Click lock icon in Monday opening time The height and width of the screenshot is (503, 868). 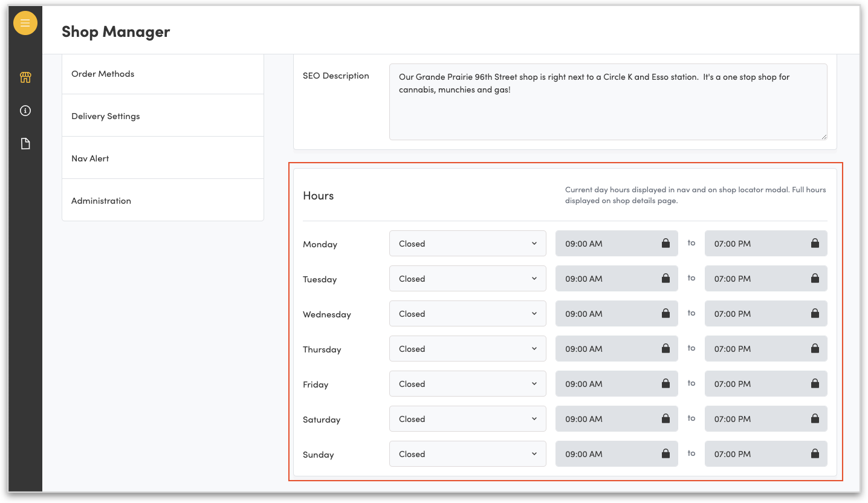(666, 243)
